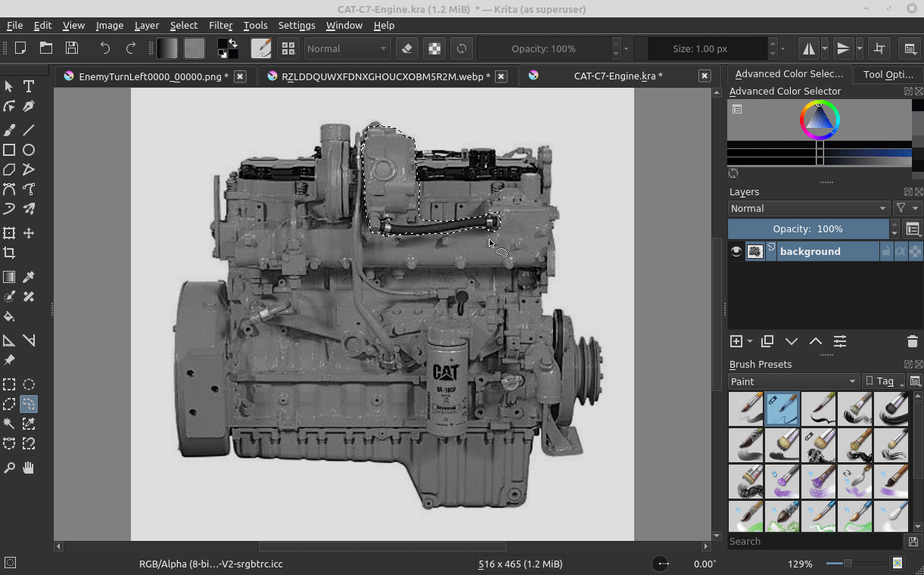Viewport: 924px width, 575px height.
Task: Click the Tag button in Brush Presets
Action: click(884, 381)
